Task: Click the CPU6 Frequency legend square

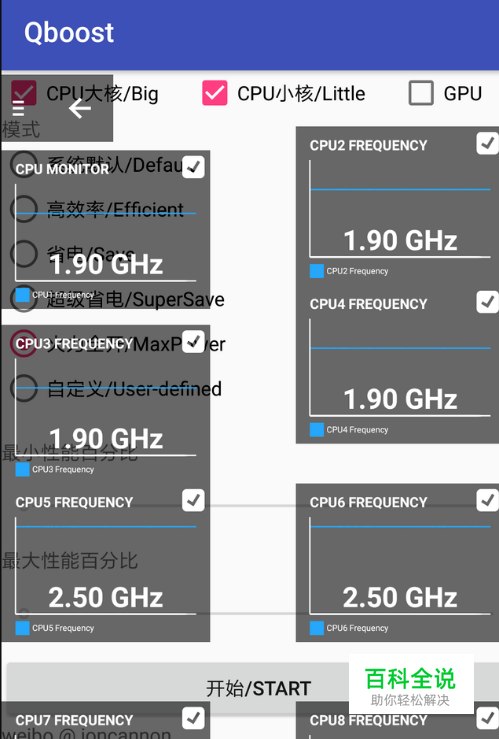Action: (x=317, y=628)
